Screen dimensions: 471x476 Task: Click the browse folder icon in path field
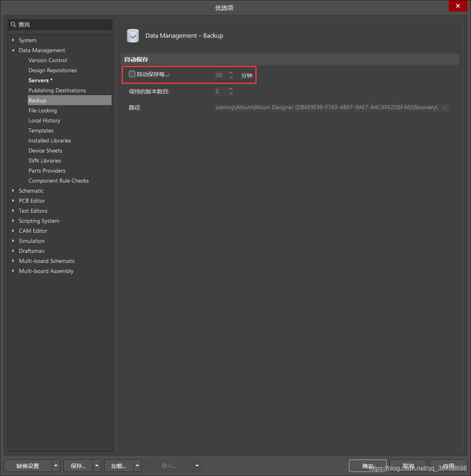(x=445, y=108)
